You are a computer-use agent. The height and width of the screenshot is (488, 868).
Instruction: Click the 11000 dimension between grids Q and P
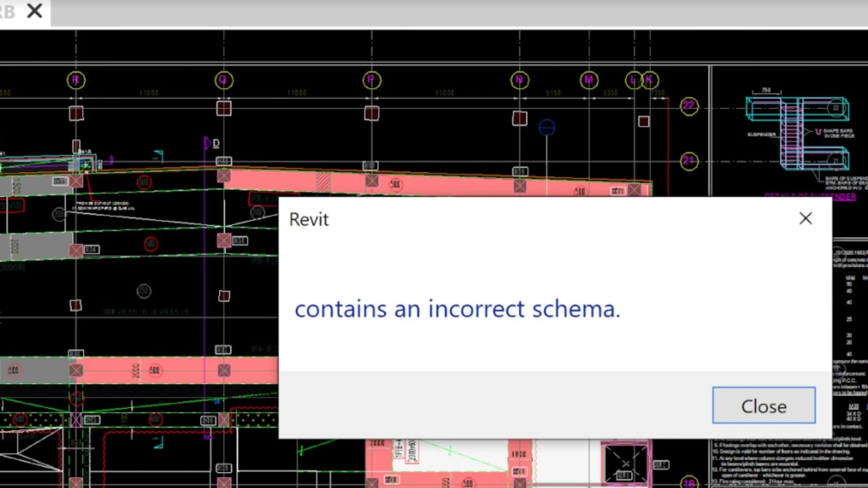tap(297, 93)
